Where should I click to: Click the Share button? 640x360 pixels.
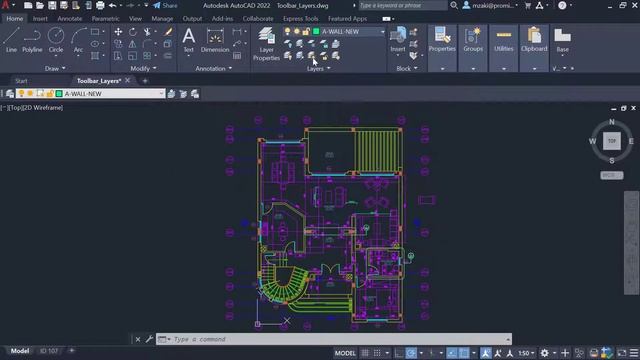166,6
